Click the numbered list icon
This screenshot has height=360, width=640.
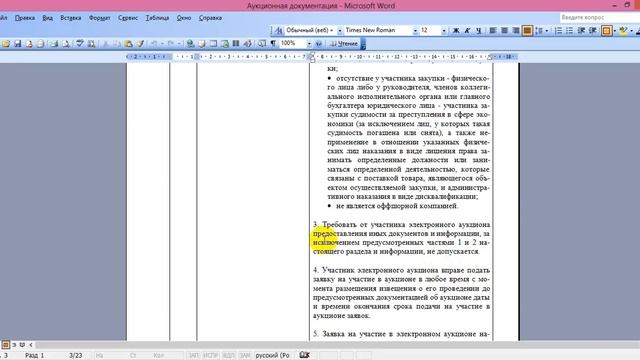(x=558, y=31)
